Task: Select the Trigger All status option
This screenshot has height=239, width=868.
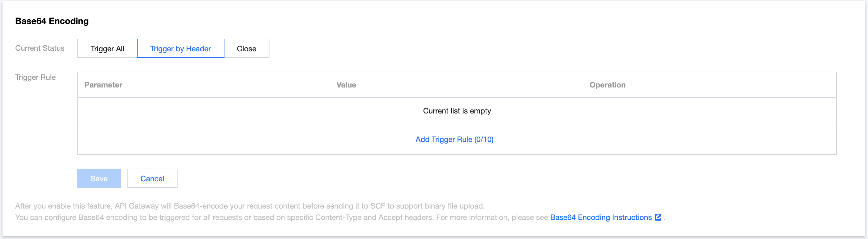Action: pos(107,48)
